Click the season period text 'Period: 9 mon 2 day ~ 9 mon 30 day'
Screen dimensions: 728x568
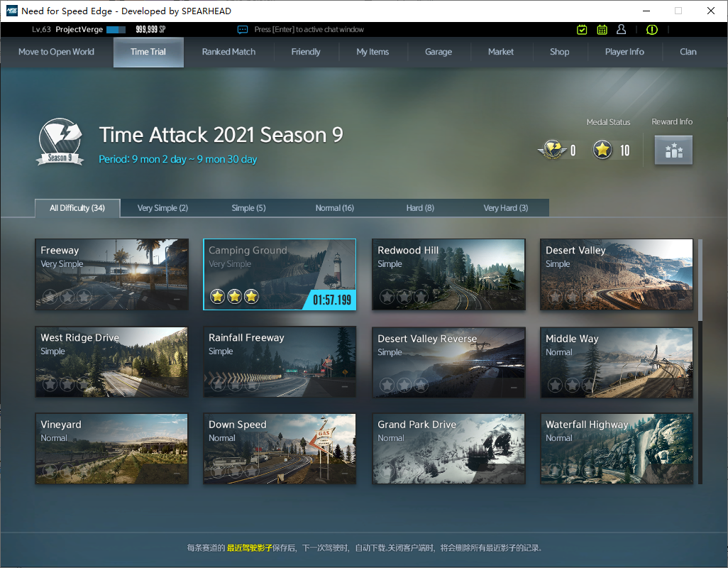(178, 159)
